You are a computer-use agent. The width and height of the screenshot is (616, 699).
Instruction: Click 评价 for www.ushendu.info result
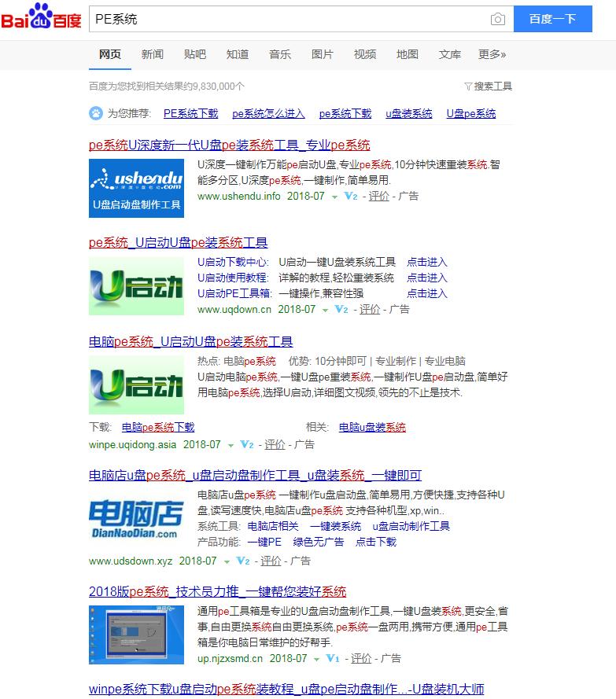378,196
